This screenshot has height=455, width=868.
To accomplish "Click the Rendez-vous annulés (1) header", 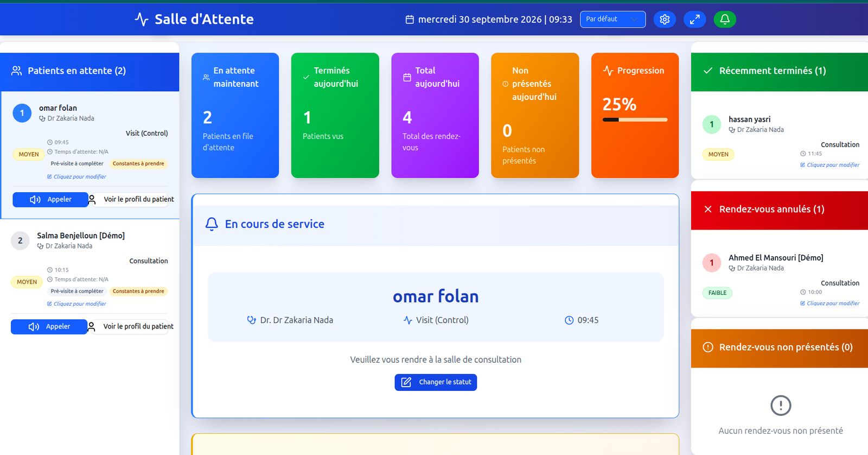I will tap(780, 210).
